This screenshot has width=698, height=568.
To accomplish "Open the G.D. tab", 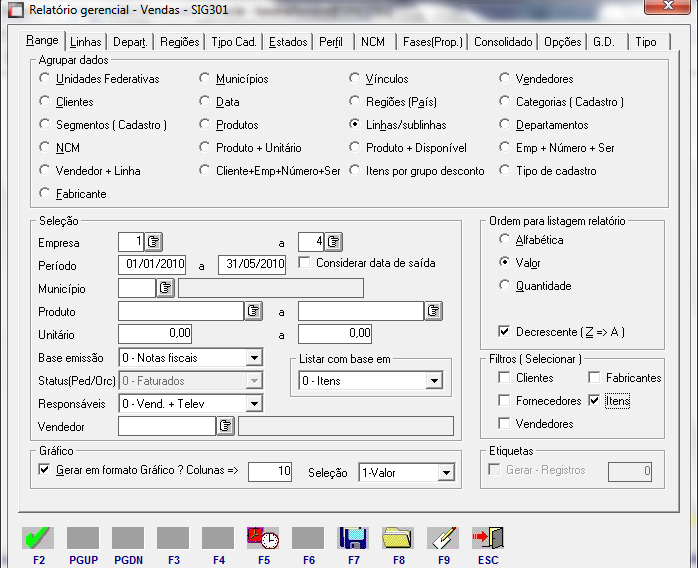I will pyautogui.click(x=608, y=42).
